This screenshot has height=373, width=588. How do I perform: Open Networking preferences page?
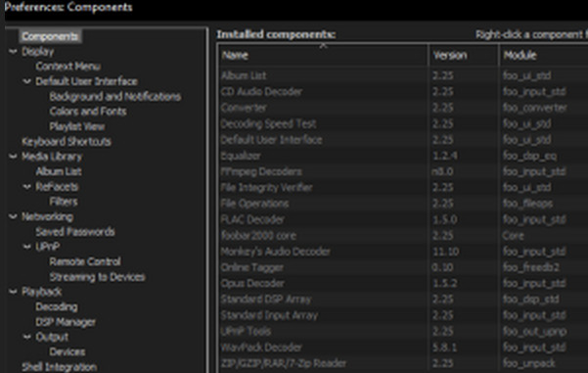[47, 216]
